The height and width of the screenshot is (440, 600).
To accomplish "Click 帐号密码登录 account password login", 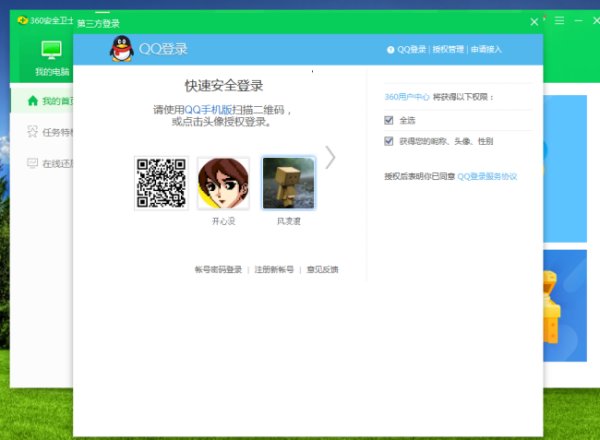I will [x=218, y=269].
